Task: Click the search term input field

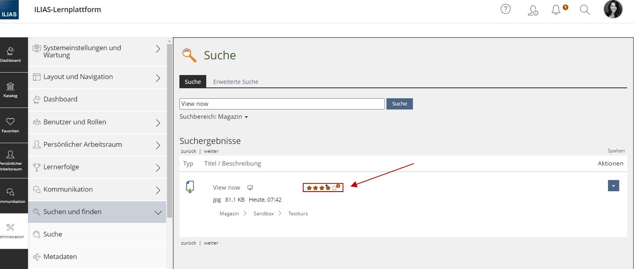Action: (282, 104)
